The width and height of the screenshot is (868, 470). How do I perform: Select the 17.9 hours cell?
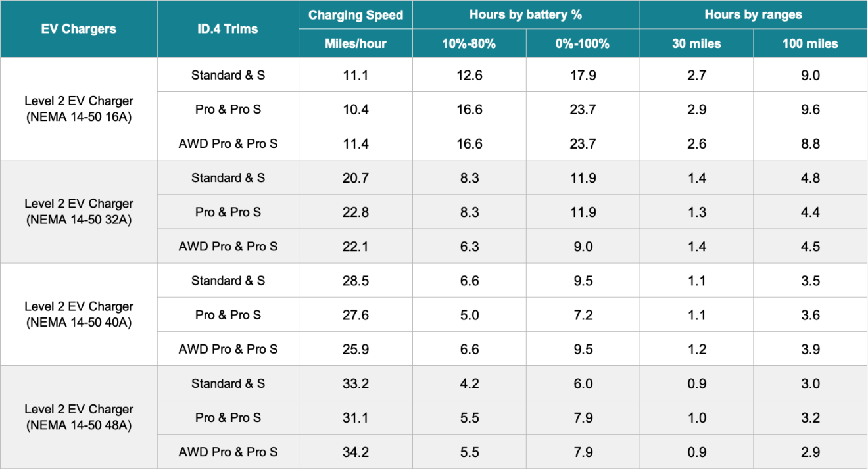[583, 76]
